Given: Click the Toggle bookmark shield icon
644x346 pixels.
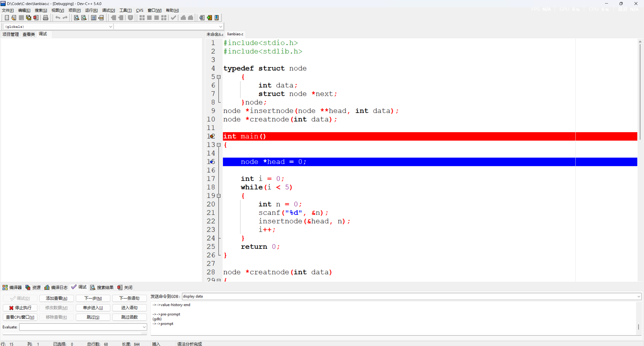Looking at the screenshot, I should [x=130, y=18].
